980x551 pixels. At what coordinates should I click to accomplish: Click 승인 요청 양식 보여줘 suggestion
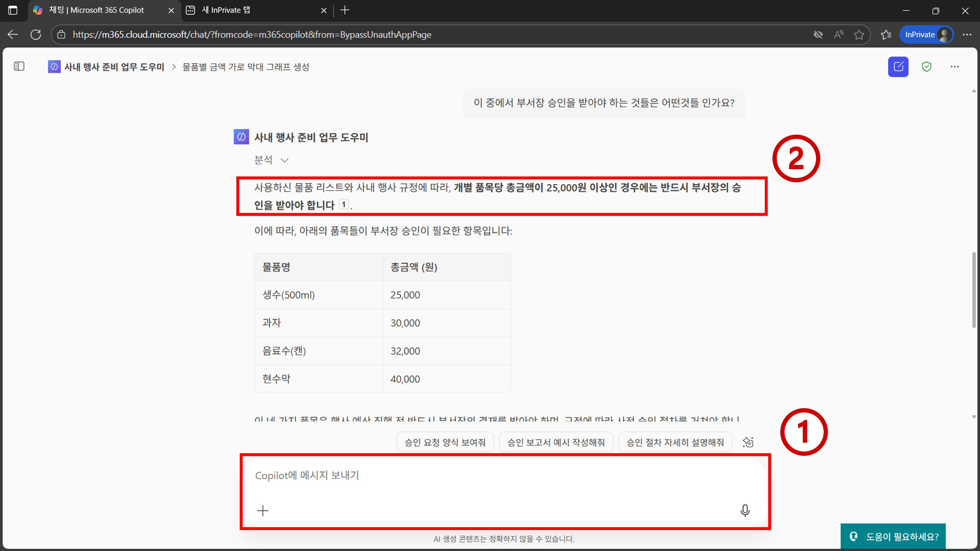click(x=445, y=442)
